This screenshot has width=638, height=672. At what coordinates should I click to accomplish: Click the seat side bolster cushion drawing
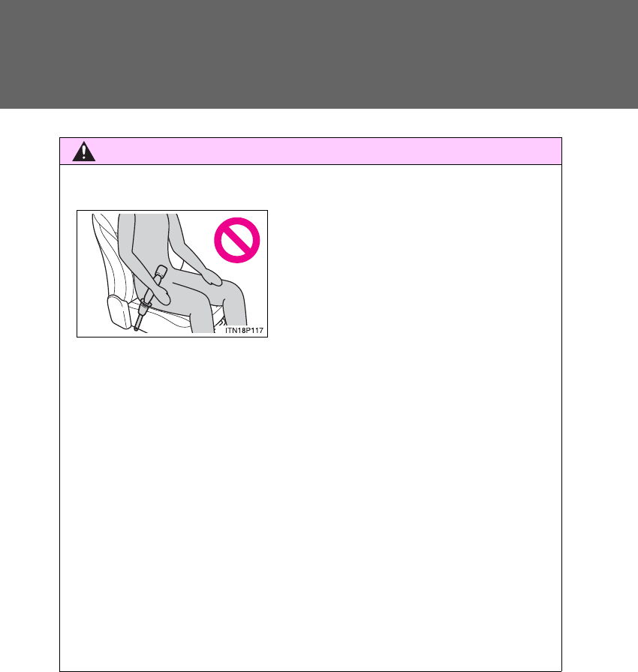click(x=119, y=311)
